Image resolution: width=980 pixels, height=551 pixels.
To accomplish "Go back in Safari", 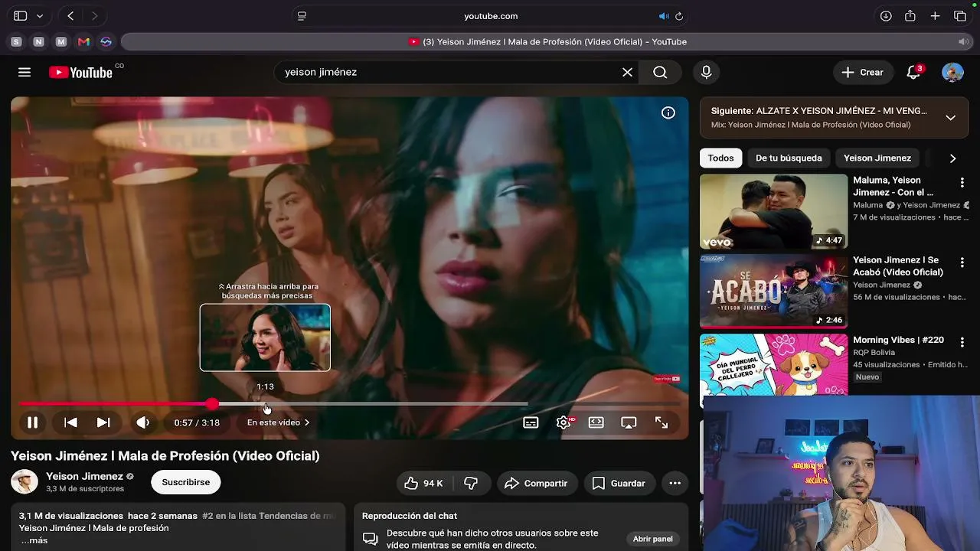I will click(x=70, y=16).
